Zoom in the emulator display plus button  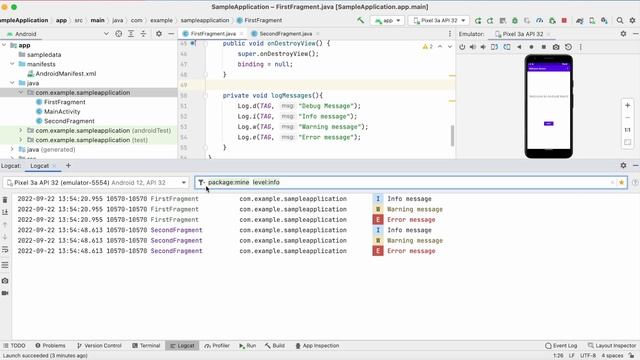[x=627, y=105]
